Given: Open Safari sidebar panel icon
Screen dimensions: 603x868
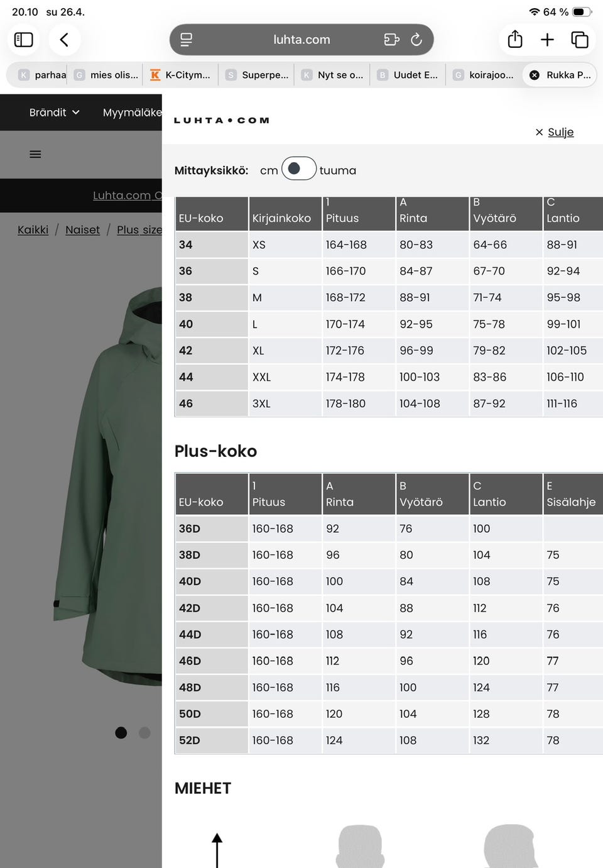Looking at the screenshot, I should (x=24, y=40).
